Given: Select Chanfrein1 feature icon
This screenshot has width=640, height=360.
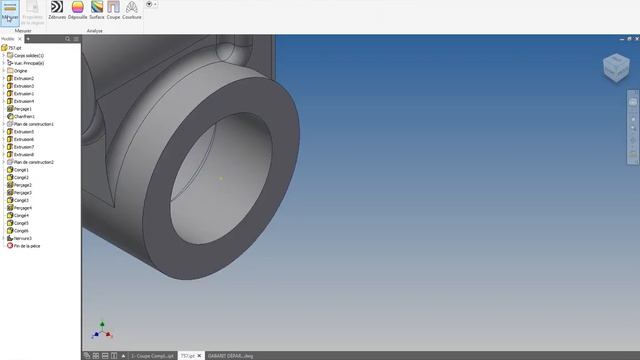Looking at the screenshot, I should point(10,116).
